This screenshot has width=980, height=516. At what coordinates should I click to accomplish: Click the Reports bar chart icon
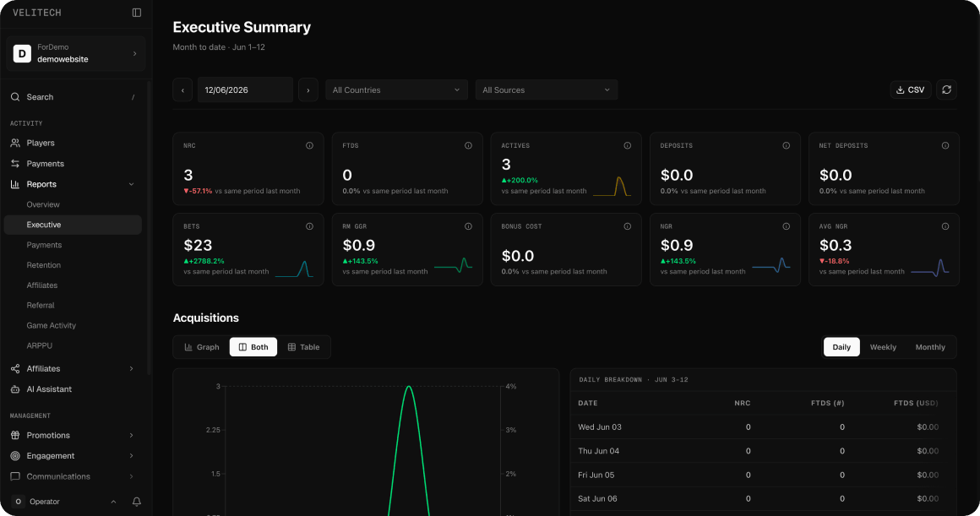[x=15, y=184]
